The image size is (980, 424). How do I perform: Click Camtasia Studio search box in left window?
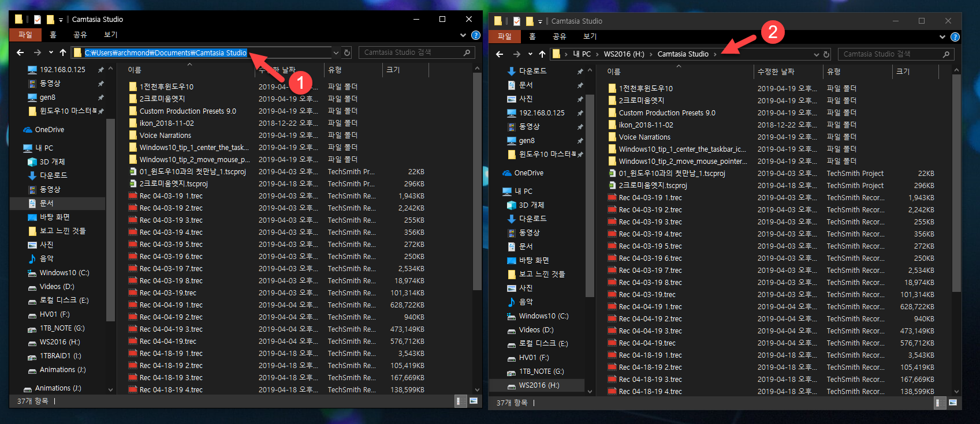(416, 52)
